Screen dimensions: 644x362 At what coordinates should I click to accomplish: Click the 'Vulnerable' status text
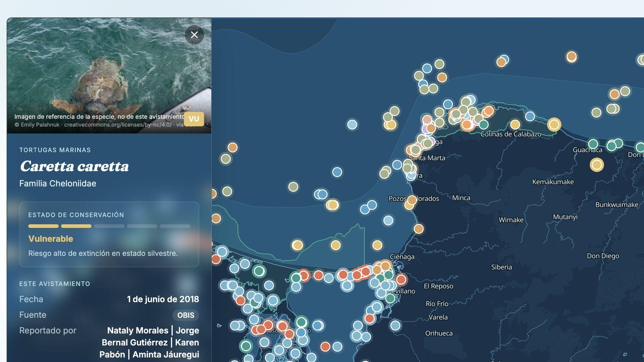pyautogui.click(x=51, y=239)
